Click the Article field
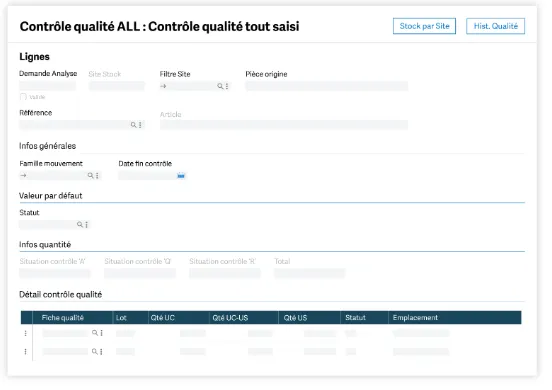Image resolution: width=552 pixels, height=390 pixels. (x=284, y=125)
